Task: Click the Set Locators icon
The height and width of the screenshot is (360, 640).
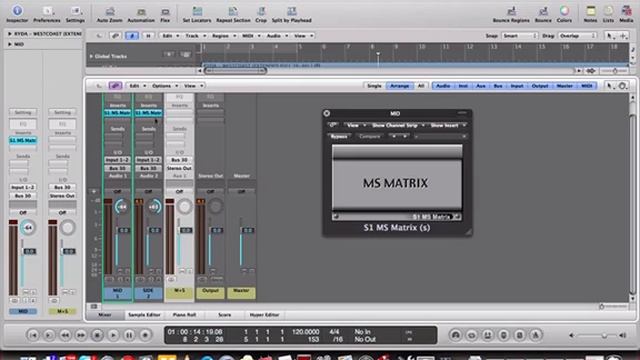Action: click(x=197, y=14)
